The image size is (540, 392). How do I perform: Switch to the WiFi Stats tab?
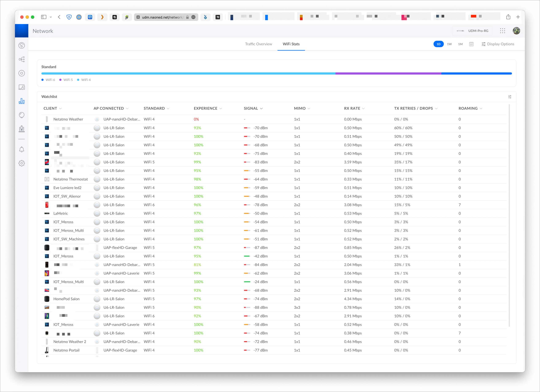pos(291,44)
